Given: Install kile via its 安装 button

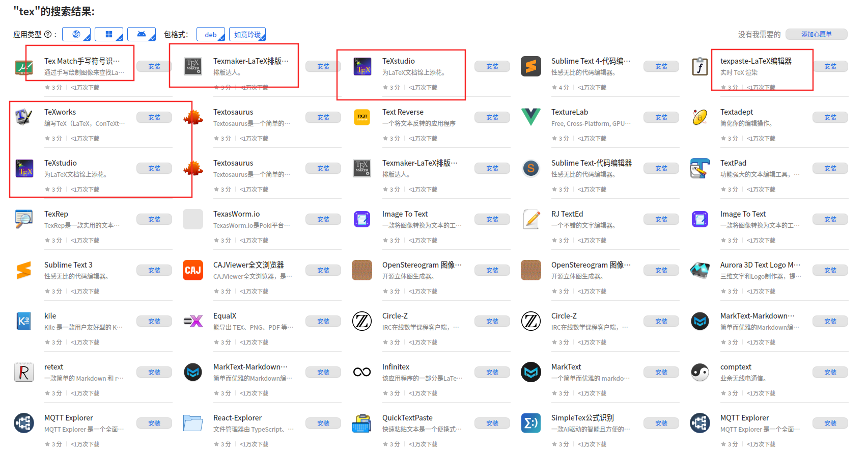Looking at the screenshot, I should [154, 322].
